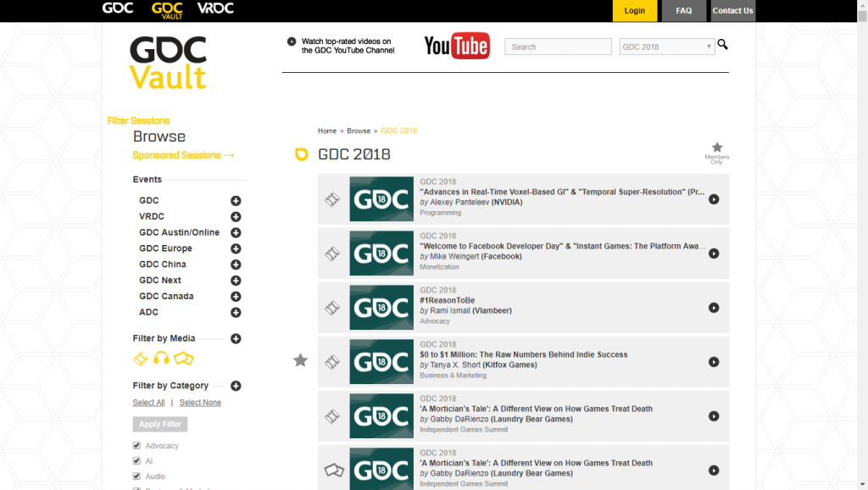Screen dimensions: 868x490
Task: Play the Mortician's Tale slides session
Action: 714,471
